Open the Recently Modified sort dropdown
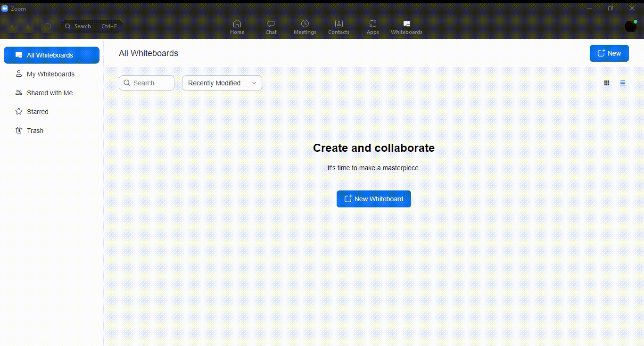The height and width of the screenshot is (346, 644). point(222,83)
